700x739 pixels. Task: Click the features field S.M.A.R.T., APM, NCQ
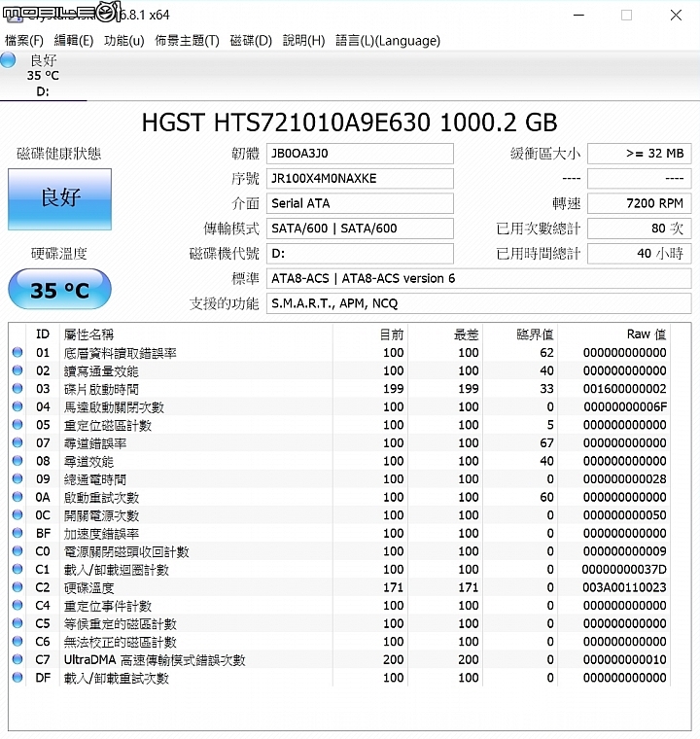click(x=479, y=303)
